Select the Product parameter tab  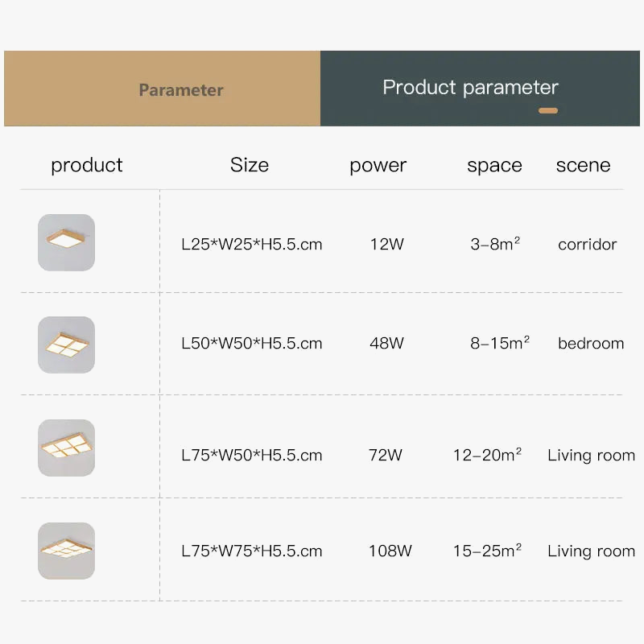[x=470, y=88]
